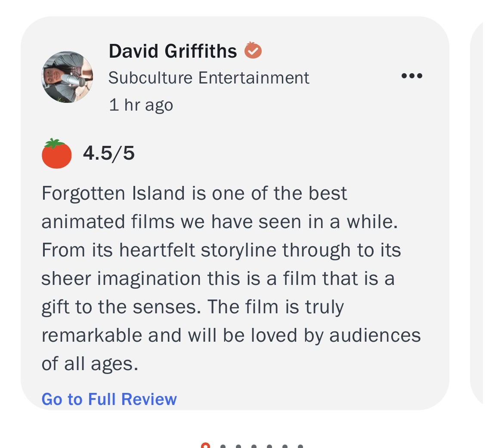This screenshot has height=448, width=492.
Task: Jump to the fifth review carousel dot
Action: 269,446
